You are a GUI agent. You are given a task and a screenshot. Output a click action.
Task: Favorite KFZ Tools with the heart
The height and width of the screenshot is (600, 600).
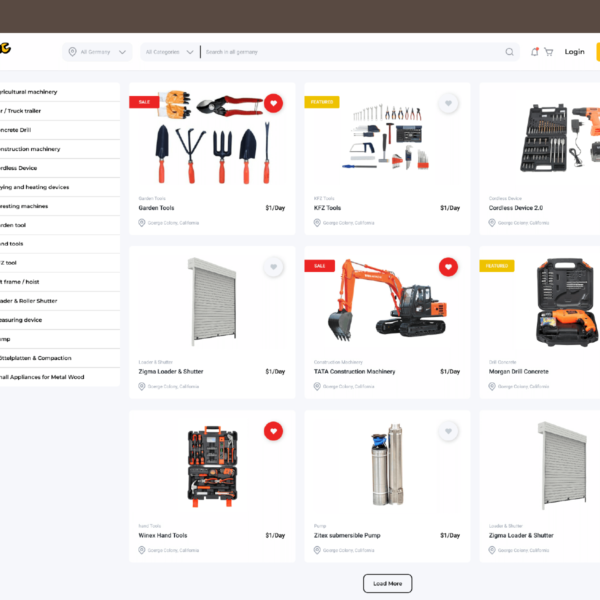448,103
